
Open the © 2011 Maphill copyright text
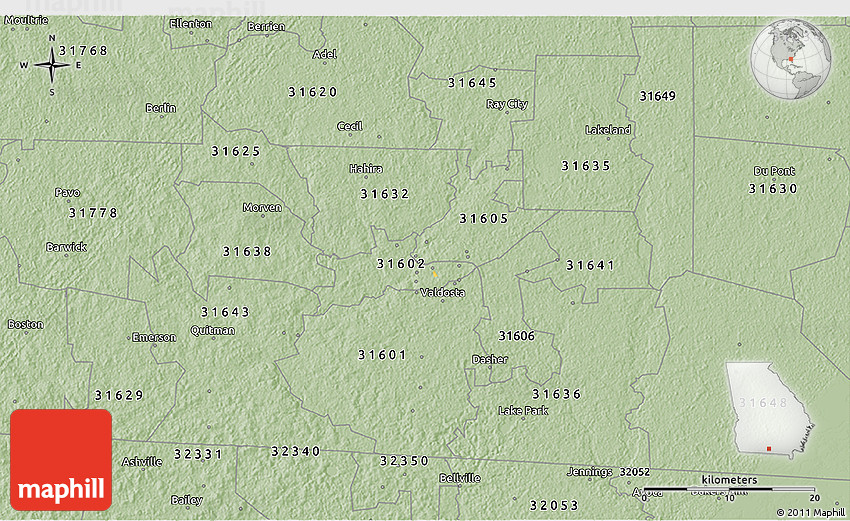810,513
